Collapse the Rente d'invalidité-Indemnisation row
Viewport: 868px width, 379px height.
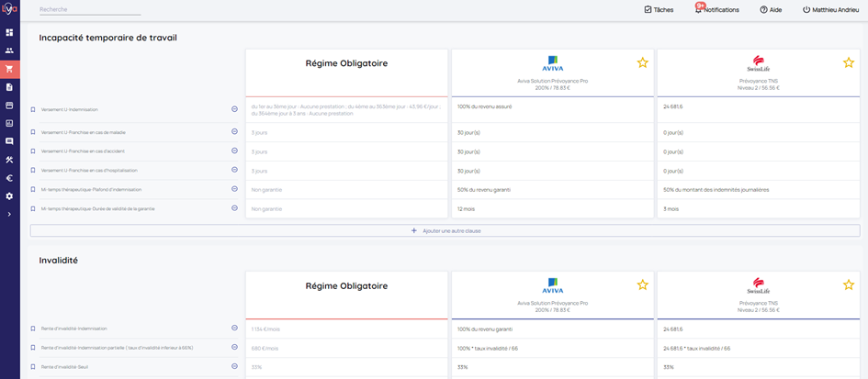(234, 328)
